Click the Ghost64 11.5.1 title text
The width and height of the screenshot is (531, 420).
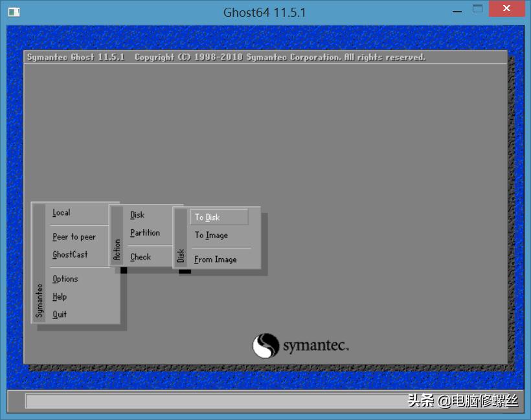264,13
